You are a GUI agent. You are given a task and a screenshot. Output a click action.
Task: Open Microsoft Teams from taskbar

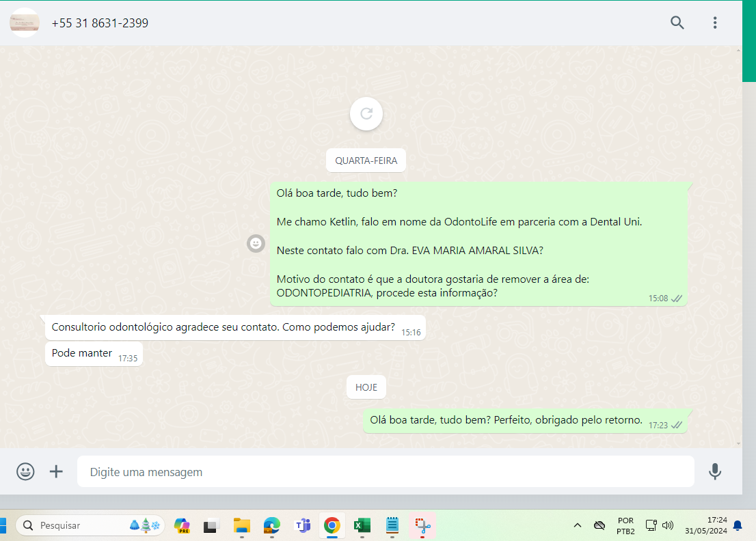(x=302, y=525)
